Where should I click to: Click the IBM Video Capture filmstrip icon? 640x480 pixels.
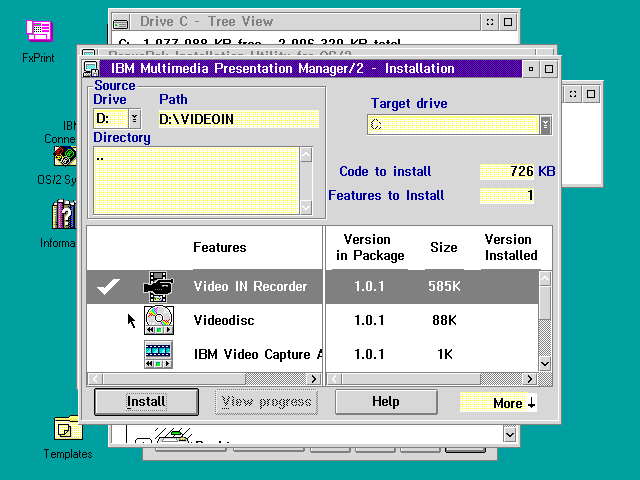click(x=158, y=354)
